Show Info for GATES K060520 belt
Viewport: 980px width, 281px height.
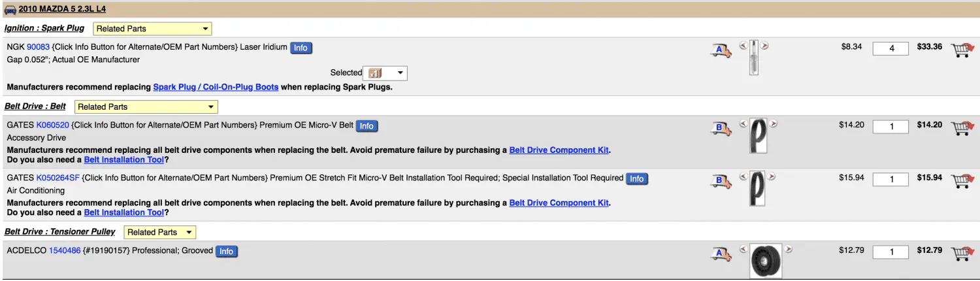(367, 126)
